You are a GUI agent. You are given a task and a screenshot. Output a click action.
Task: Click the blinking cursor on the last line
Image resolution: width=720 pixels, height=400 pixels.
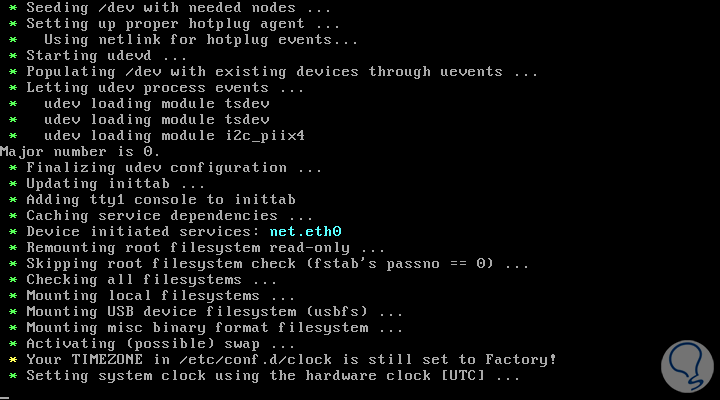pyautogui.click(x=6, y=396)
